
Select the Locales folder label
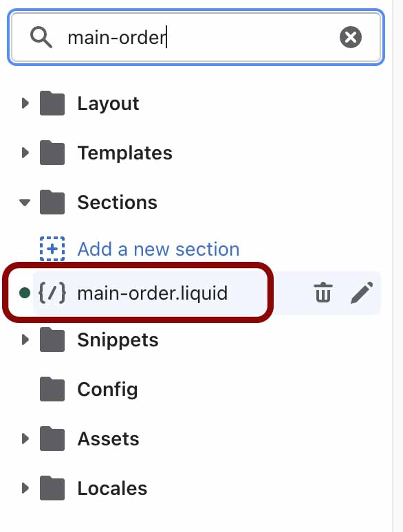tap(112, 488)
